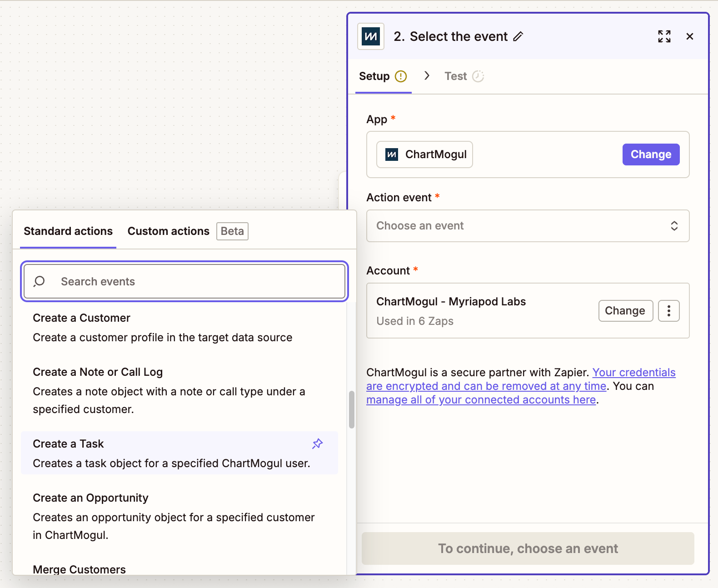Click To continue, choose an event button
This screenshot has height=588, width=718.
click(x=528, y=548)
